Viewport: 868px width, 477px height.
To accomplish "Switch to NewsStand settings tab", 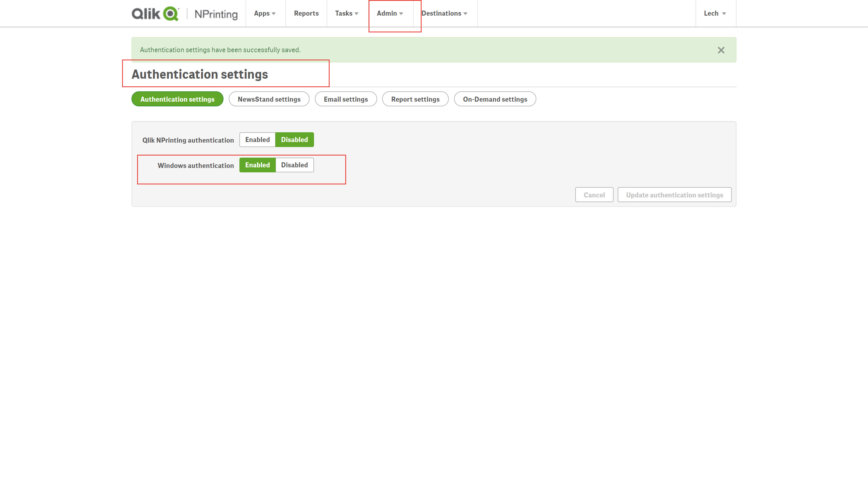I will [x=269, y=99].
